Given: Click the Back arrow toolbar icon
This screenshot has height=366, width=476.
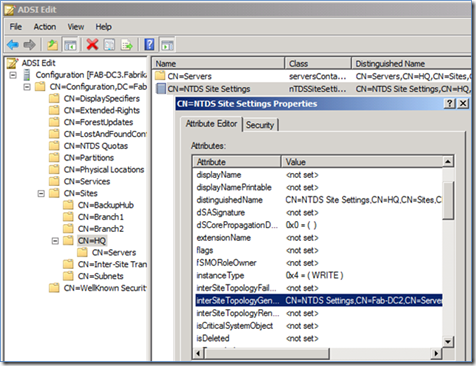Looking at the screenshot, I should tap(13, 45).
